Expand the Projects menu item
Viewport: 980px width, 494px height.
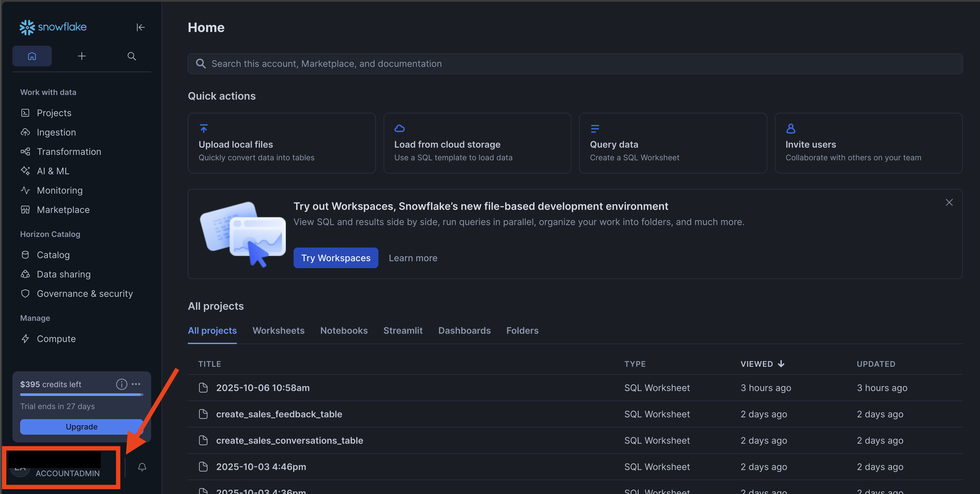tap(54, 113)
